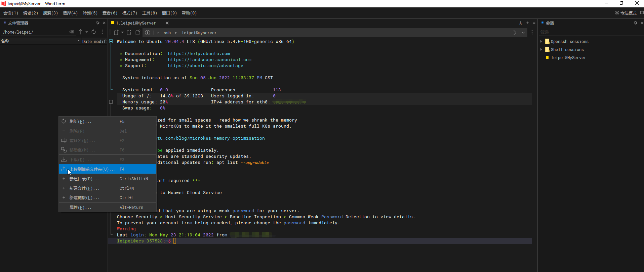Open the 窗口(9) menu
Screen dimensions: 644x272
tap(169, 13)
